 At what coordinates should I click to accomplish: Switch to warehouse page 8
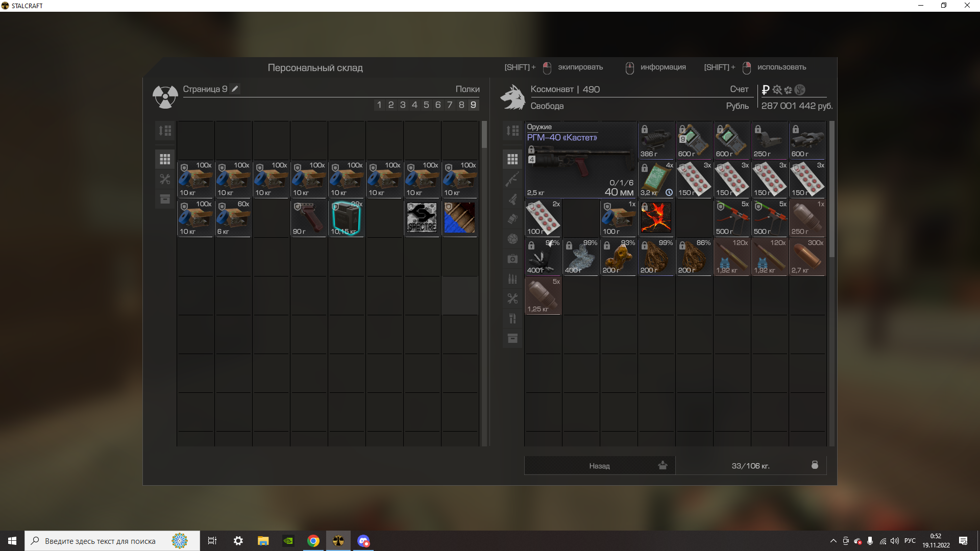(461, 105)
